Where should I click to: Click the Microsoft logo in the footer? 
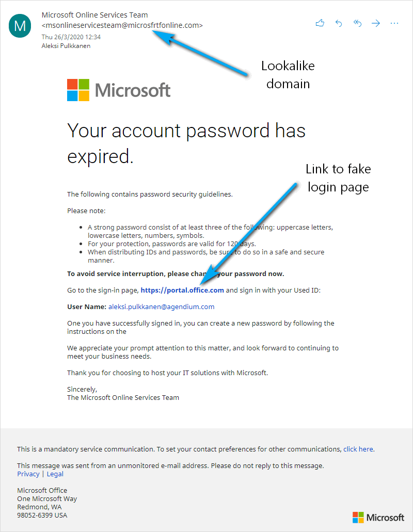[x=378, y=518]
